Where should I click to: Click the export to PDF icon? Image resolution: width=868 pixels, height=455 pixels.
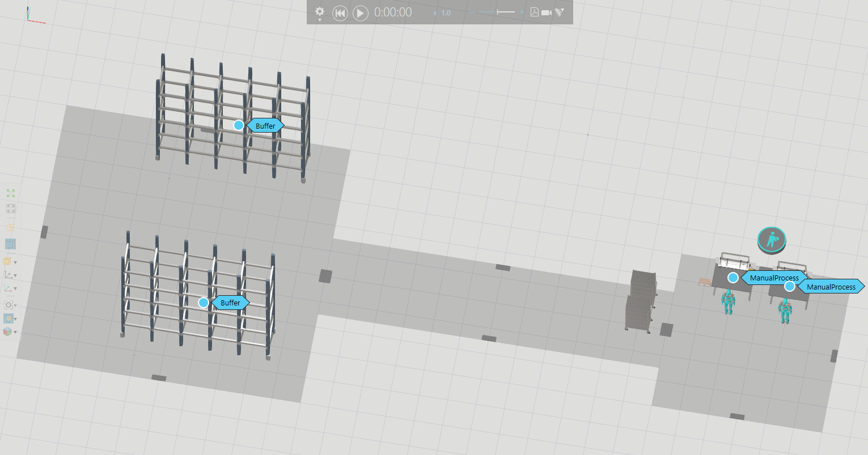[534, 12]
